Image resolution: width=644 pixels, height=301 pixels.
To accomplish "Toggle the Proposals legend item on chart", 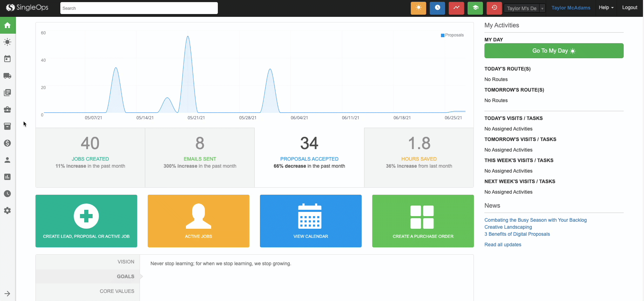I will pos(452,35).
